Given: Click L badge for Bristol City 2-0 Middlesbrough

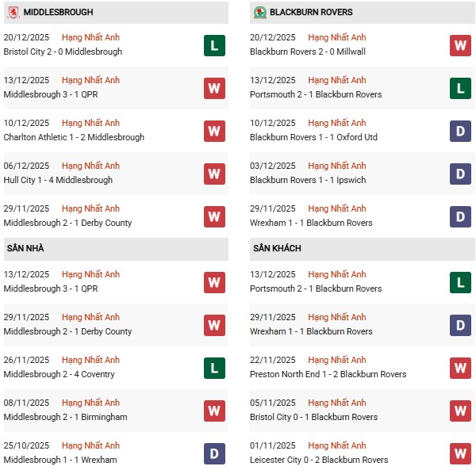Looking at the screenshot, I should pyautogui.click(x=214, y=45).
